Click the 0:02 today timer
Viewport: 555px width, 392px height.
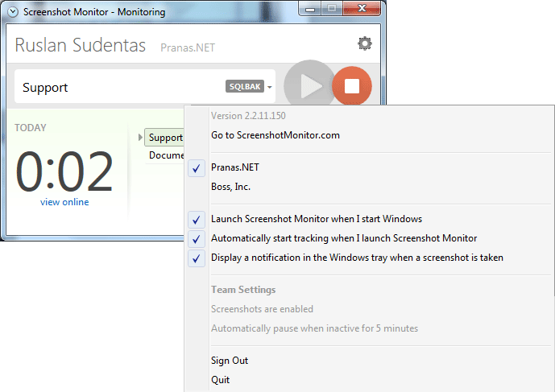pyautogui.click(x=64, y=171)
